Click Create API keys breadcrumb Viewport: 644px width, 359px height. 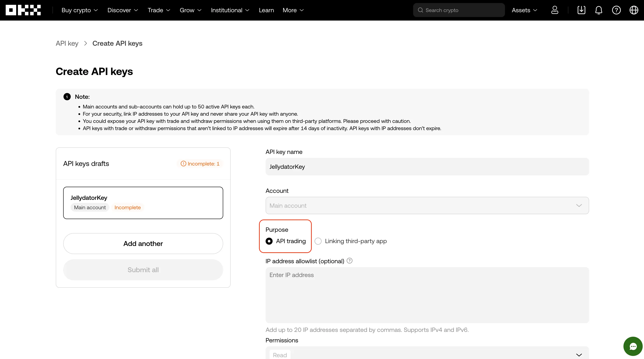[117, 43]
